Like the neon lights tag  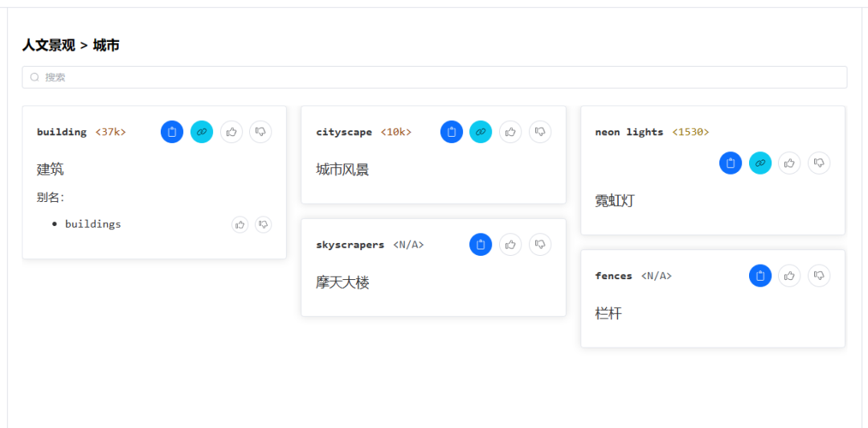click(x=789, y=163)
